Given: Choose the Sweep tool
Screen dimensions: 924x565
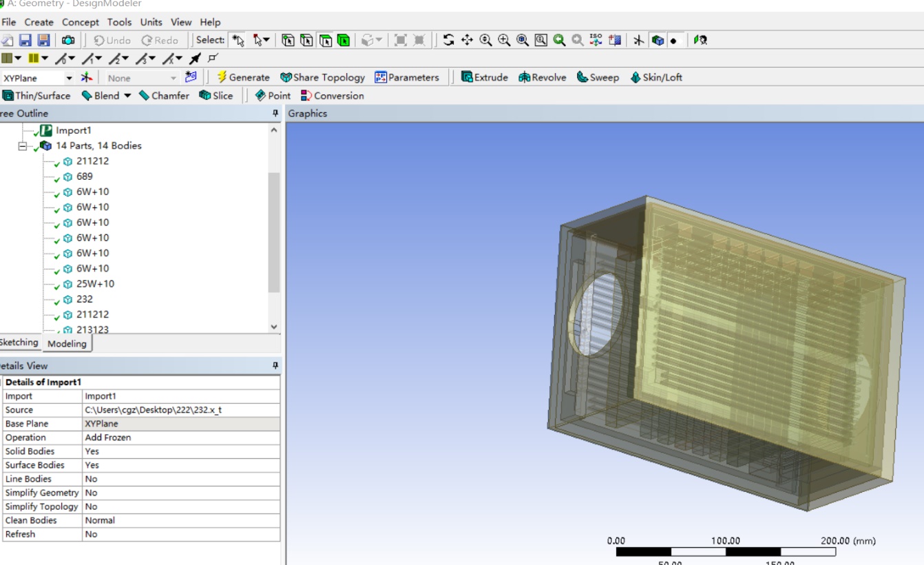Looking at the screenshot, I should 598,77.
